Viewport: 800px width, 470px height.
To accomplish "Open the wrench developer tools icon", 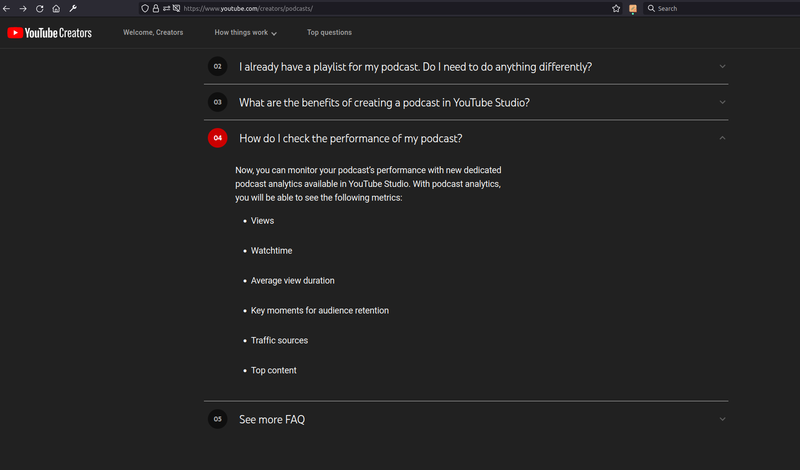I will tap(73, 8).
